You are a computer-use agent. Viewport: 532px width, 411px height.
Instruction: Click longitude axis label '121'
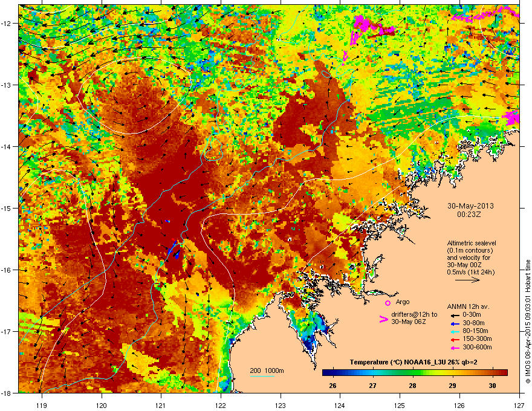(x=161, y=406)
